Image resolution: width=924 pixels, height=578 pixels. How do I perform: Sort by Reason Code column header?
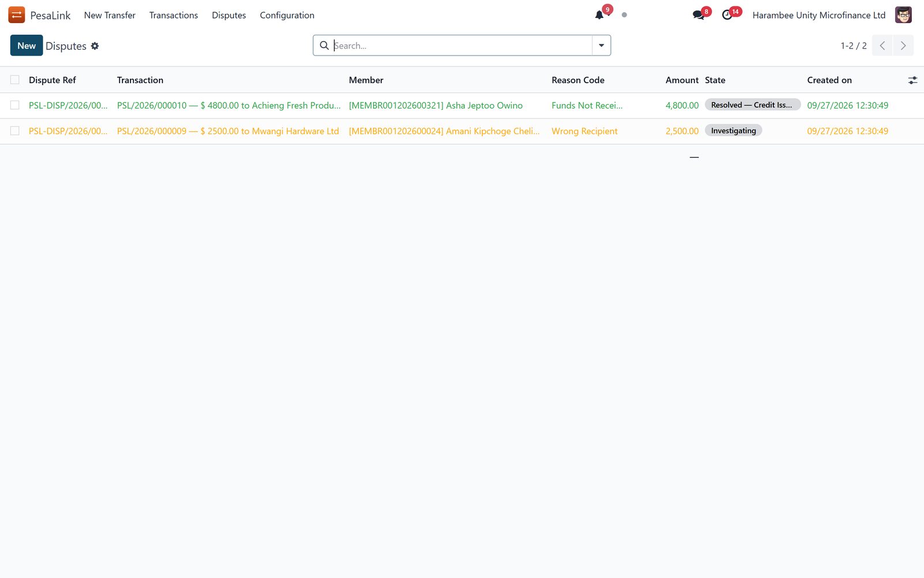tap(578, 80)
